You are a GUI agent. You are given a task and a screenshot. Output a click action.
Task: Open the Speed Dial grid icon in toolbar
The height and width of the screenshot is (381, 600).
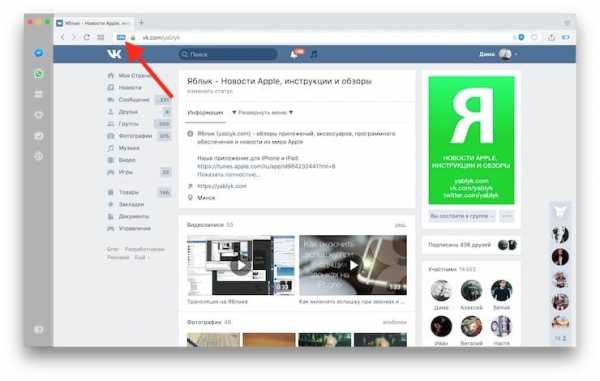click(101, 37)
